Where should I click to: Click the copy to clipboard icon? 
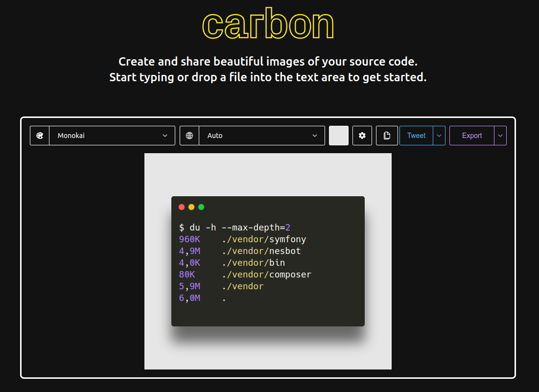(x=387, y=136)
